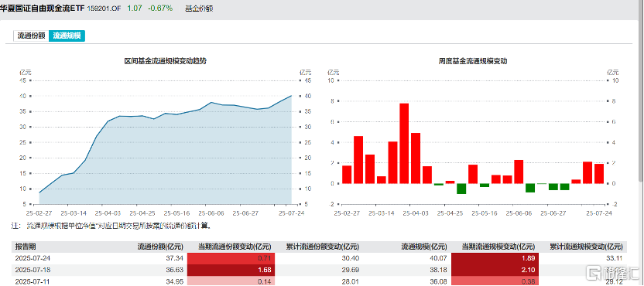The height and width of the screenshot is (286, 644).
Task: Click the price value 1.07
Action: point(135,9)
